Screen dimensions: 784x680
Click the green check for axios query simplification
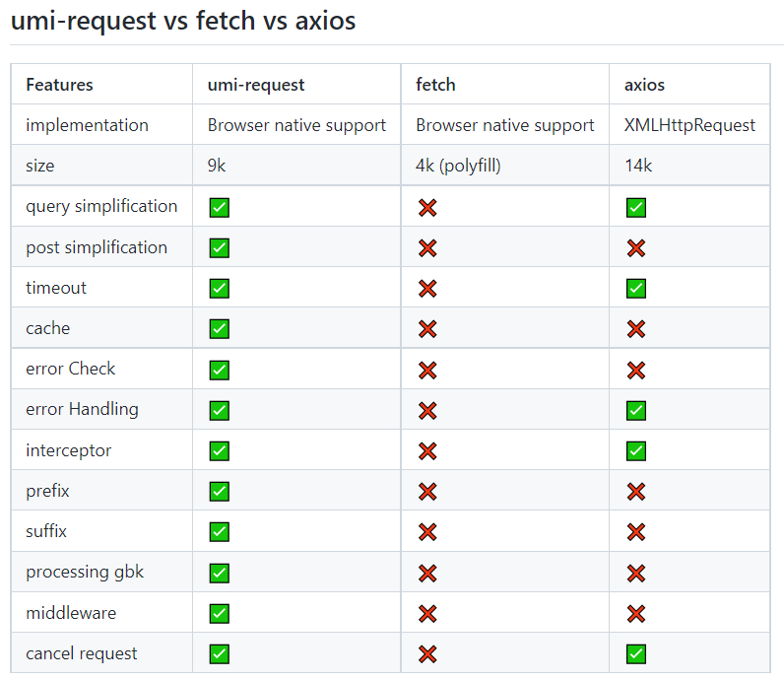point(636,207)
